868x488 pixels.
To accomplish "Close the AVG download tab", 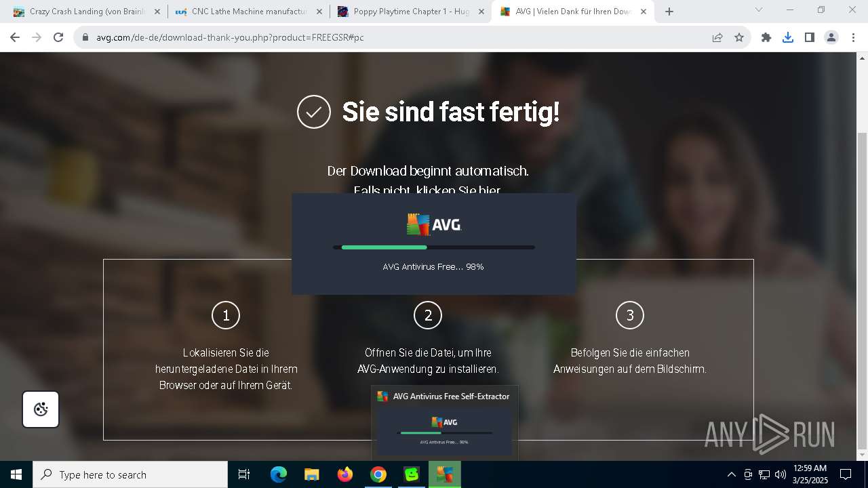I will point(644,12).
